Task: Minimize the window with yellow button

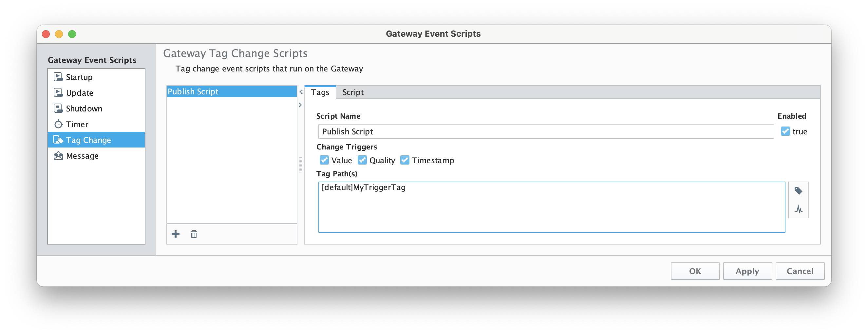Action: click(59, 34)
